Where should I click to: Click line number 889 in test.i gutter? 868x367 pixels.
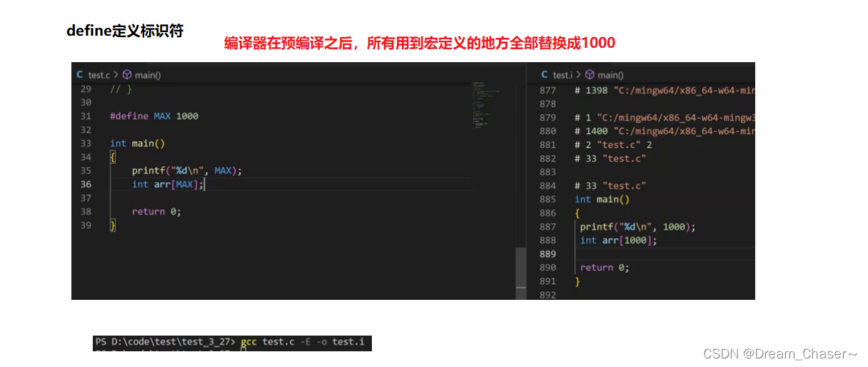547,253
